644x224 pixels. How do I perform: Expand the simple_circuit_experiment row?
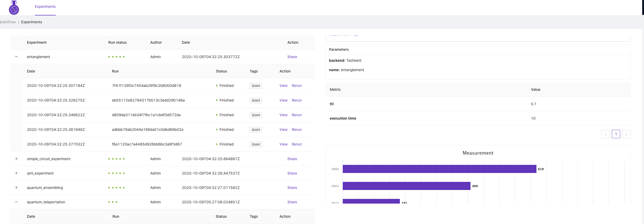click(16, 159)
